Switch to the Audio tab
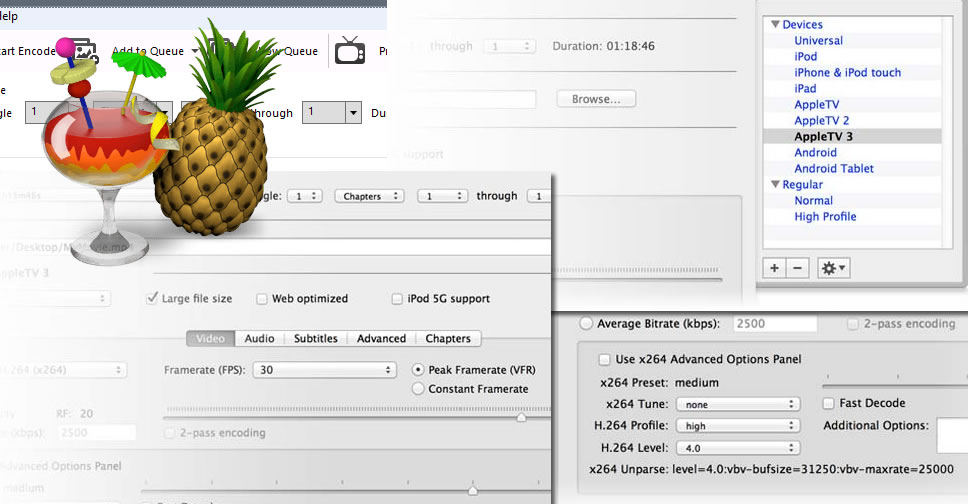 point(260,338)
